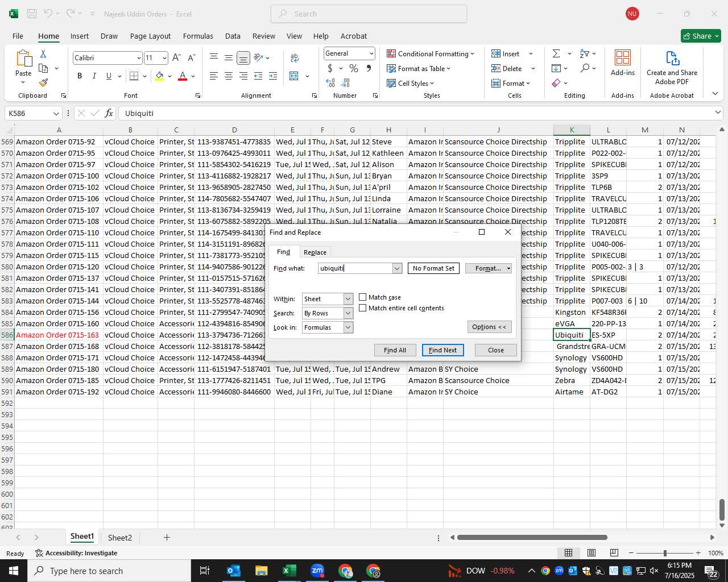Toggle Italic formatting
Image resolution: width=728 pixels, height=582 pixels.
click(x=94, y=76)
